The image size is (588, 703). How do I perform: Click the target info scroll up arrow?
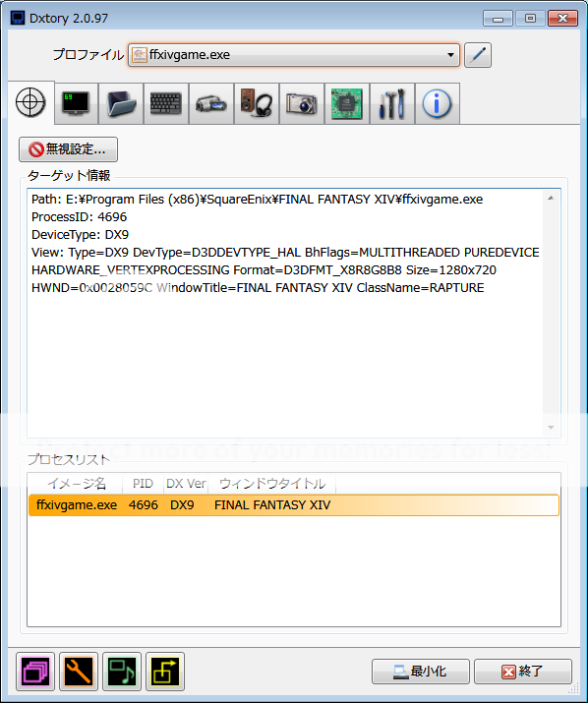pyautogui.click(x=551, y=198)
